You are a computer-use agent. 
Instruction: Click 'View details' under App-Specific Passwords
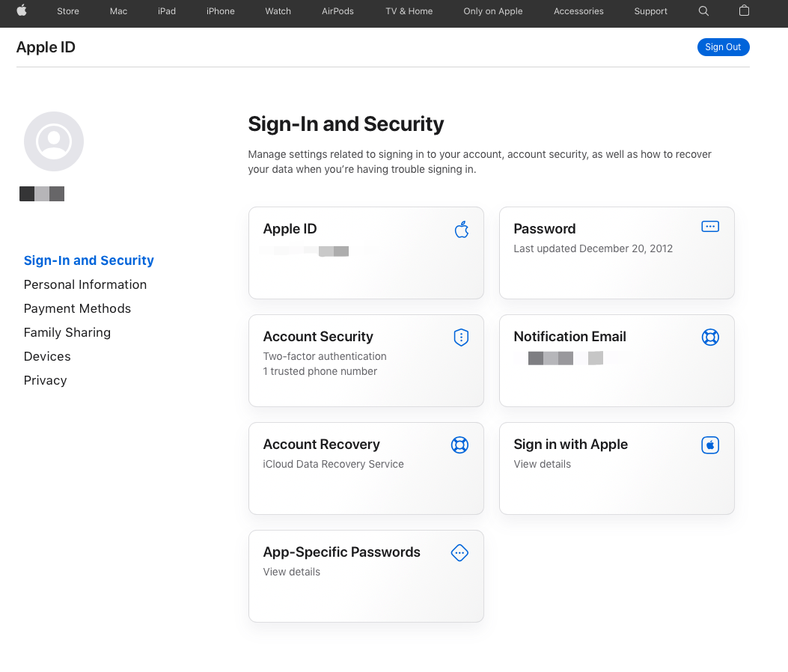click(x=292, y=572)
